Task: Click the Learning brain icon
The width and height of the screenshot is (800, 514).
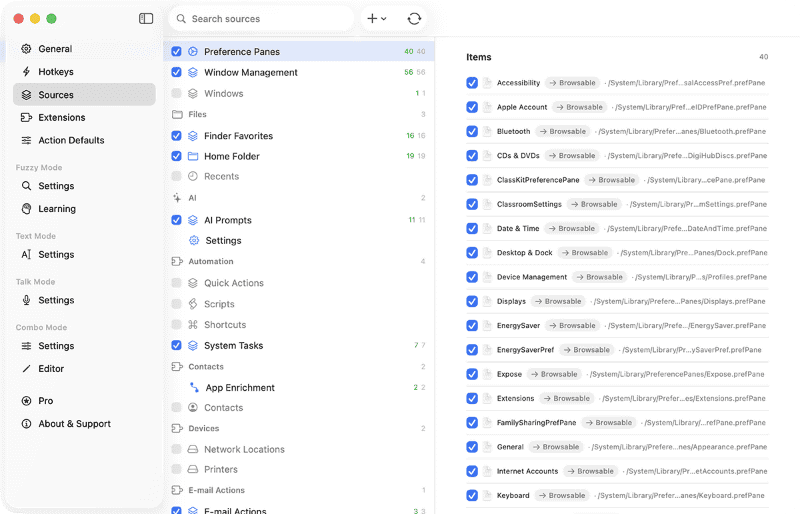Action: click(27, 209)
